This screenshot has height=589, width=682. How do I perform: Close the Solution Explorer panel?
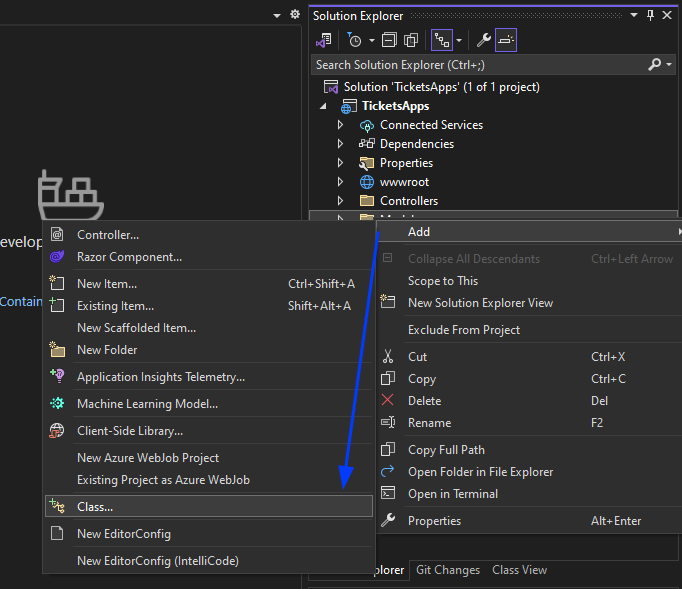tap(667, 15)
